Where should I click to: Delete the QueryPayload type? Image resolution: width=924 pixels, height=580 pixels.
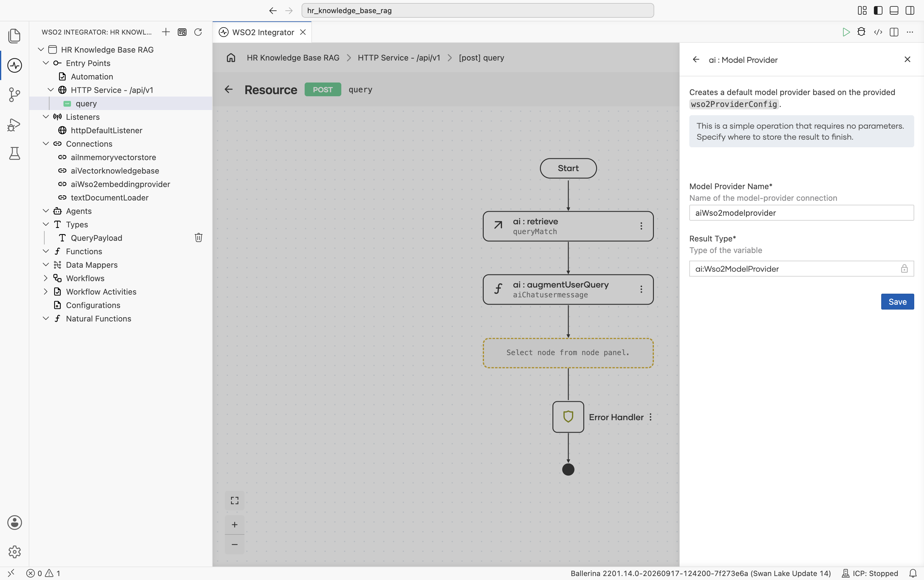point(198,238)
